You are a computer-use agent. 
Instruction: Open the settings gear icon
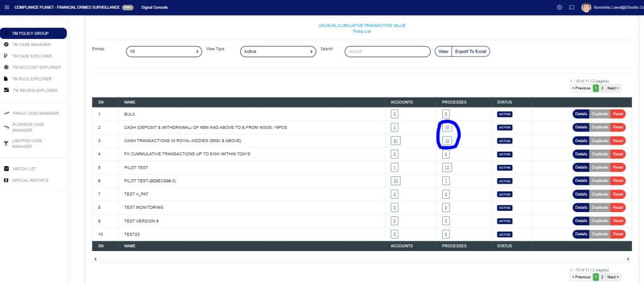coord(559,7)
